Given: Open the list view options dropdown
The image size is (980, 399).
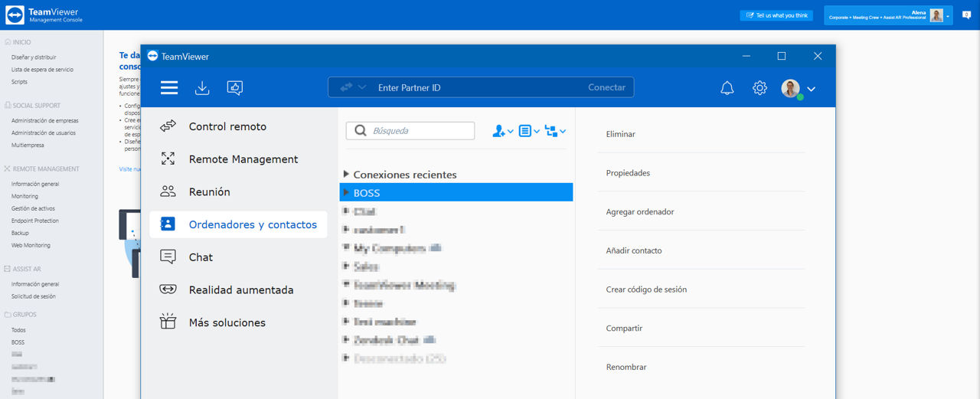Looking at the screenshot, I should click(x=529, y=131).
